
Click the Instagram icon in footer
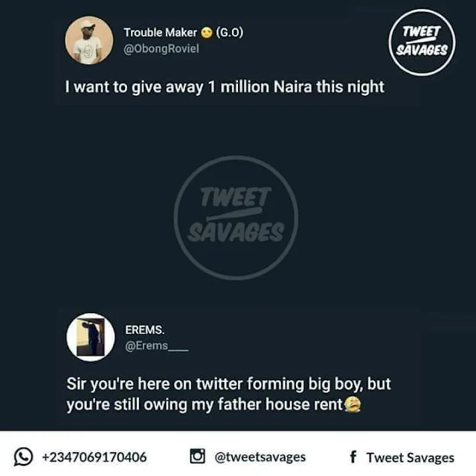197,456
